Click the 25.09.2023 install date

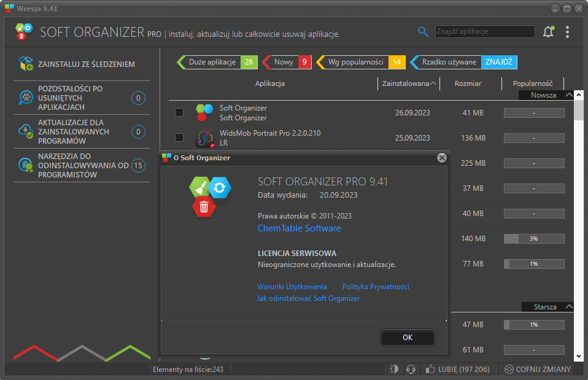coord(412,138)
